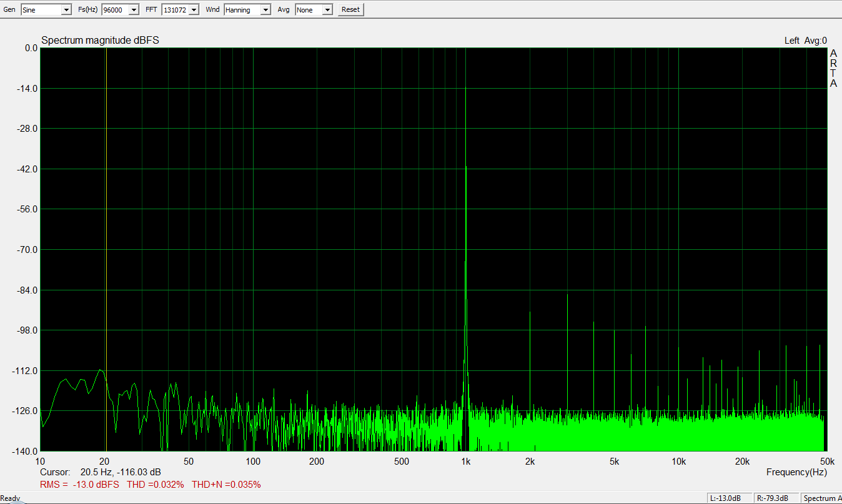Click the 1k fundamental peak top
842x504 pixels.
[x=466, y=89]
